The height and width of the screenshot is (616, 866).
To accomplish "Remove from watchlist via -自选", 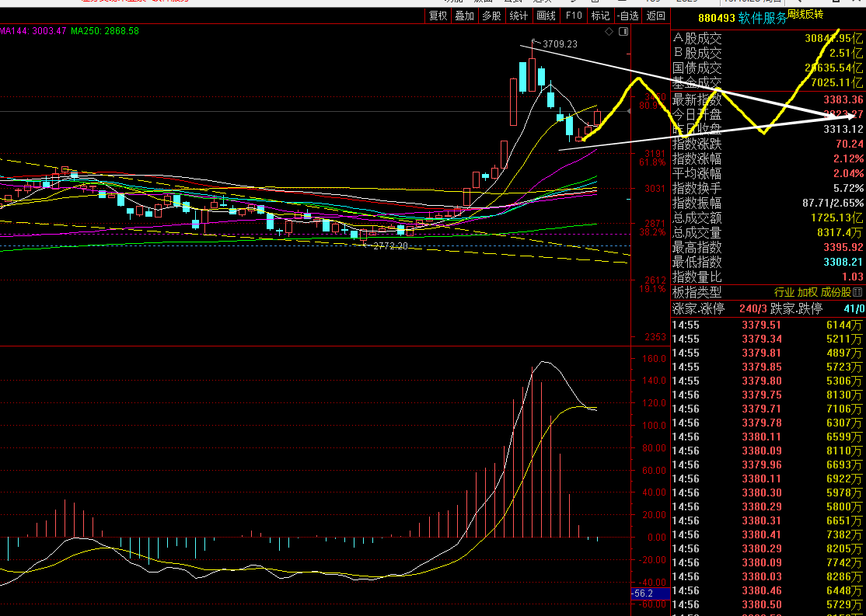I will point(628,16).
